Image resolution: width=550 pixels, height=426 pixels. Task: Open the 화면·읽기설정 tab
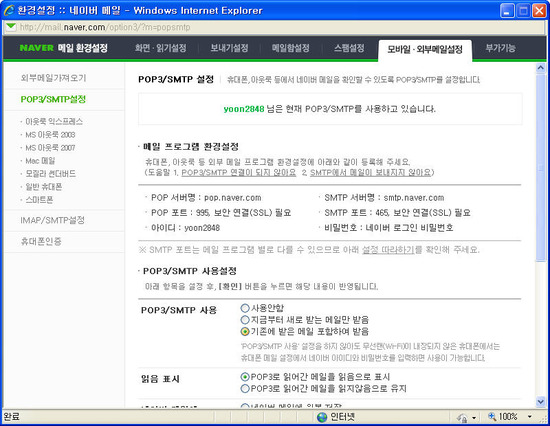point(161,48)
